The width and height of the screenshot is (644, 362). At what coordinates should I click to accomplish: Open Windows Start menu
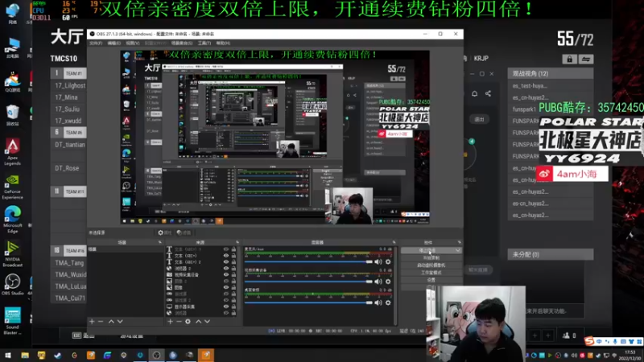click(x=8, y=355)
